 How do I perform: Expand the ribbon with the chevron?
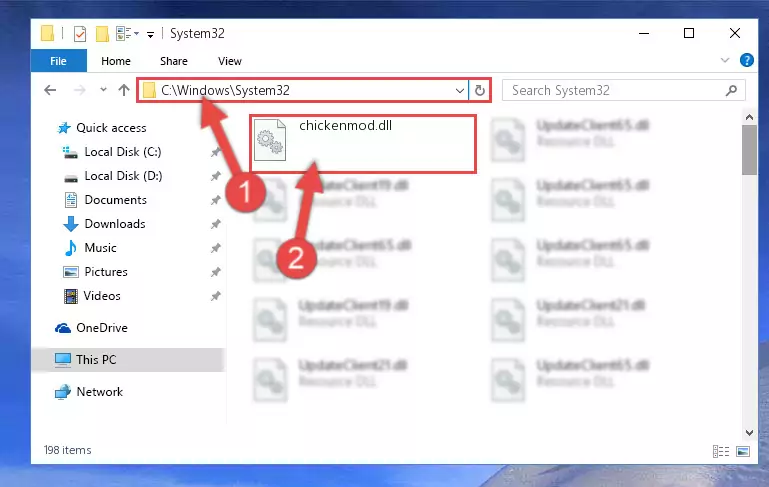click(725, 60)
